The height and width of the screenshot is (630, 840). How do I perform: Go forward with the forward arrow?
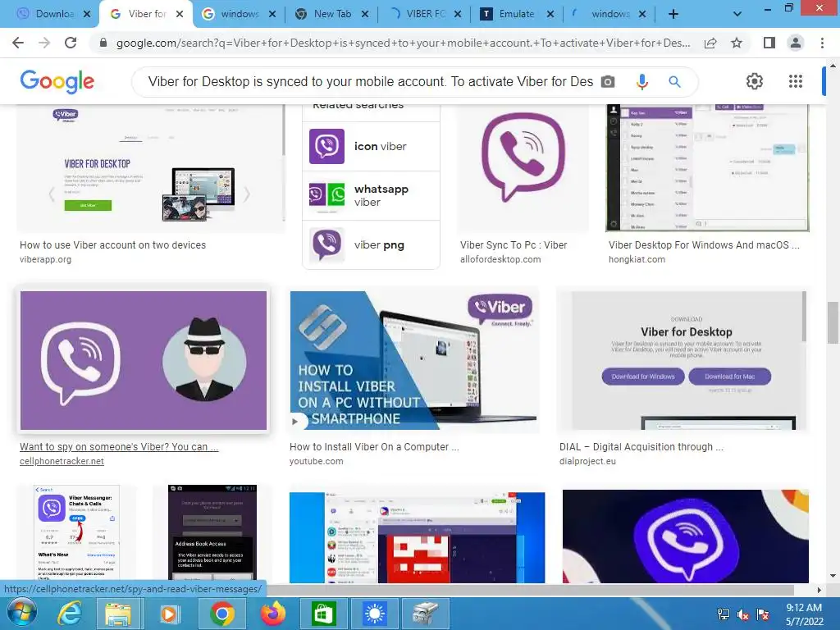coord(44,43)
